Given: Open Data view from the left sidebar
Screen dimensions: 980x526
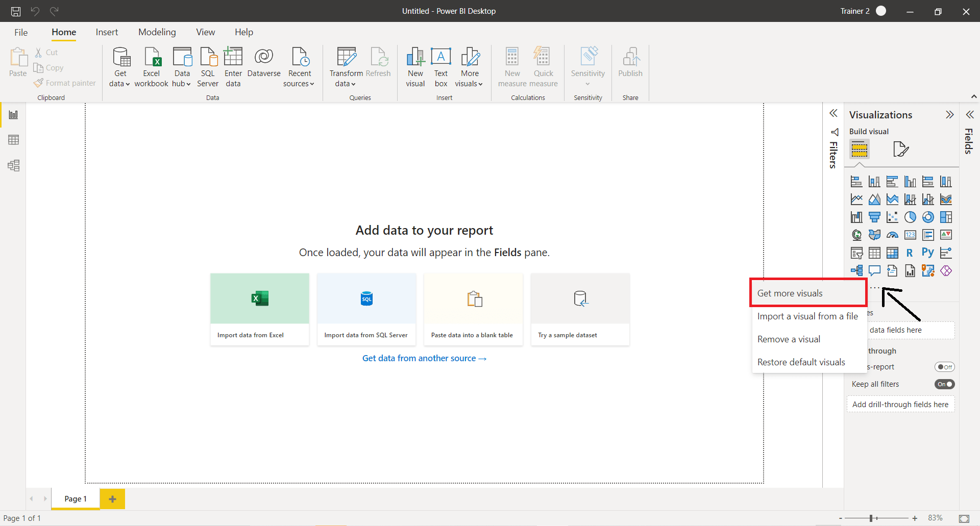Looking at the screenshot, I should click(x=13, y=140).
